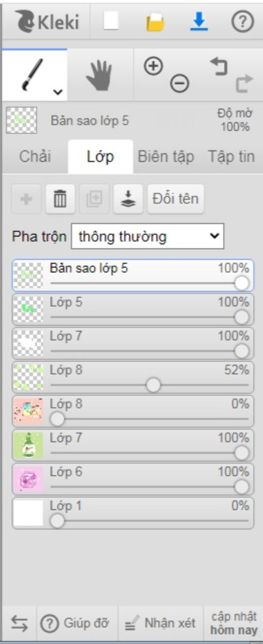Click the 52% opacity slider handle
263x644 pixels.
(153, 385)
